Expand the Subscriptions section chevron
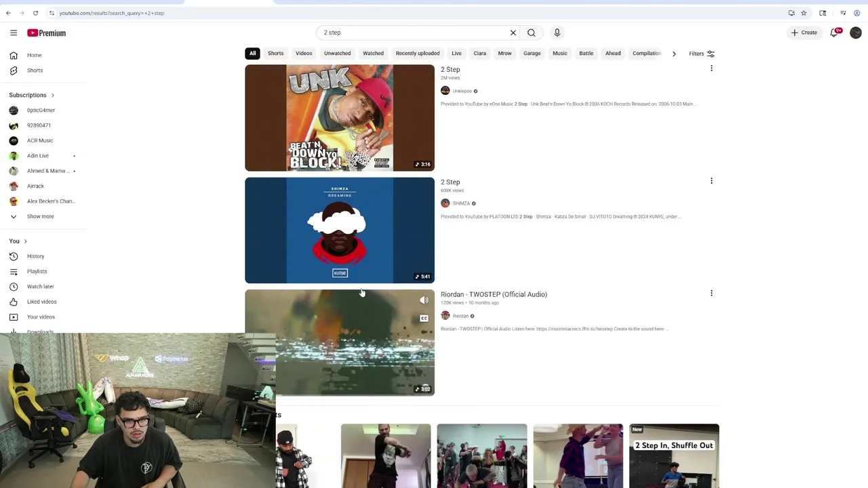Viewport: 868px width, 488px height. (52, 96)
